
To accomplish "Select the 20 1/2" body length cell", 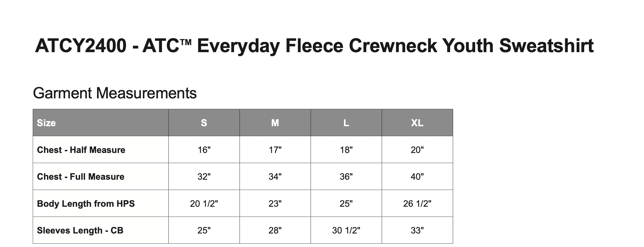I will [204, 203].
